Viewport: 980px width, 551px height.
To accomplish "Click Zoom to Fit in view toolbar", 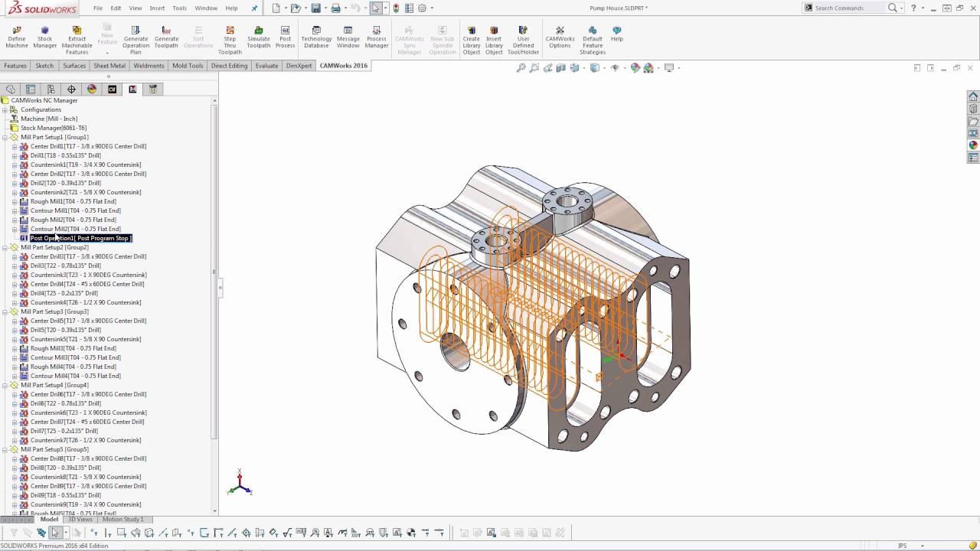I will click(521, 68).
